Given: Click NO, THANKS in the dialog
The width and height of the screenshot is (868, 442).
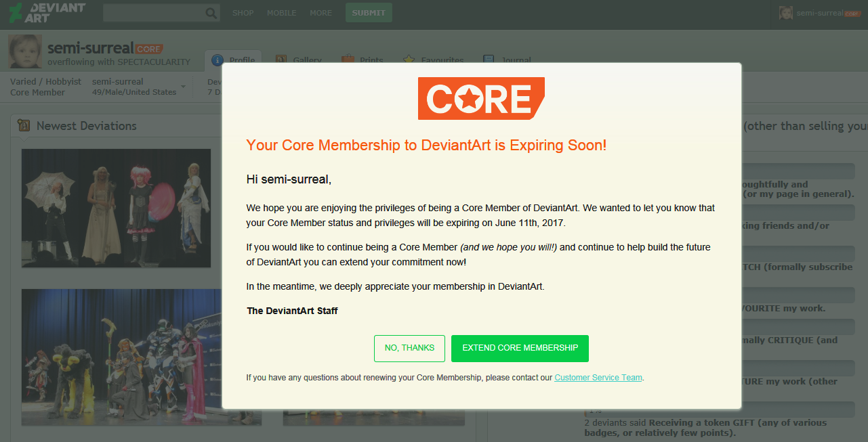Looking at the screenshot, I should 409,348.
